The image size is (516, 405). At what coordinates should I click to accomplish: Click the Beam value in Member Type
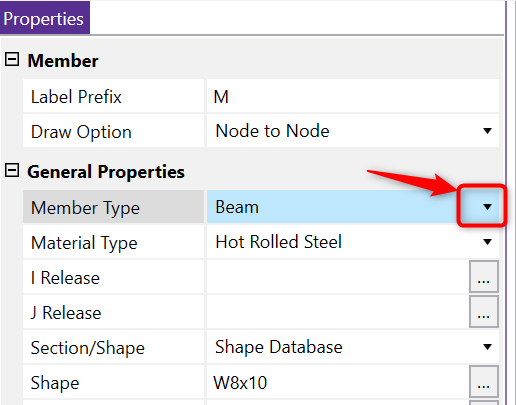[x=237, y=207]
